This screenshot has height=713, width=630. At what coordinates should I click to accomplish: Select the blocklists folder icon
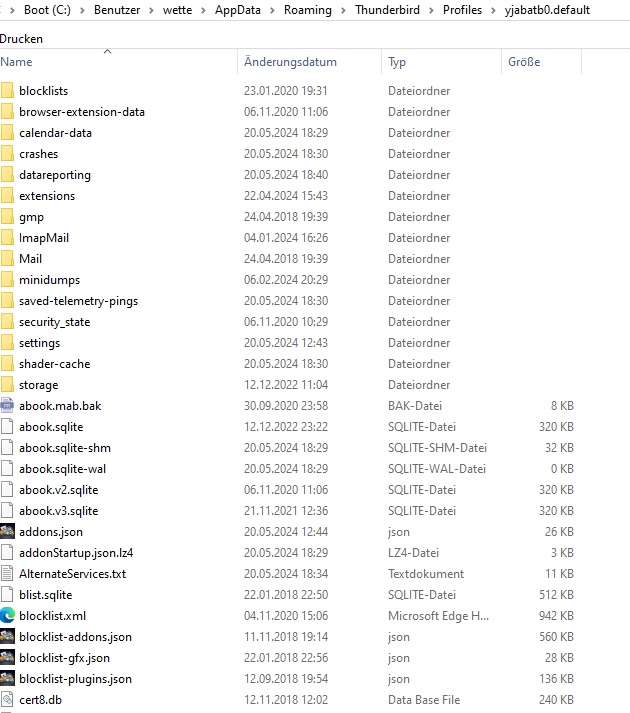(7, 90)
